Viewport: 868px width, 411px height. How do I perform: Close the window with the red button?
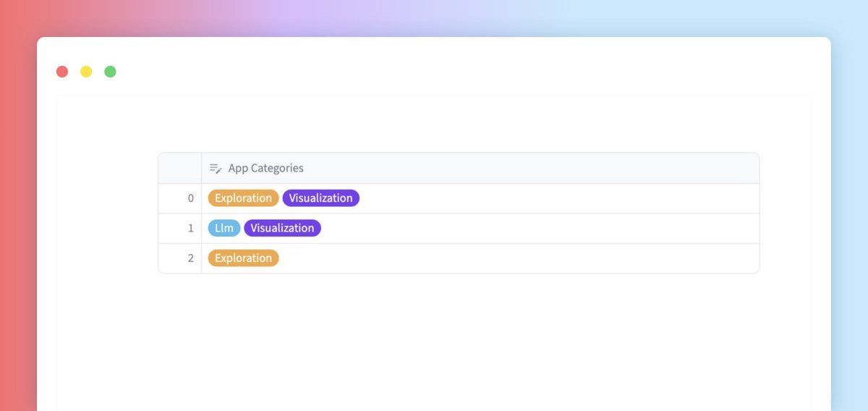click(x=62, y=72)
